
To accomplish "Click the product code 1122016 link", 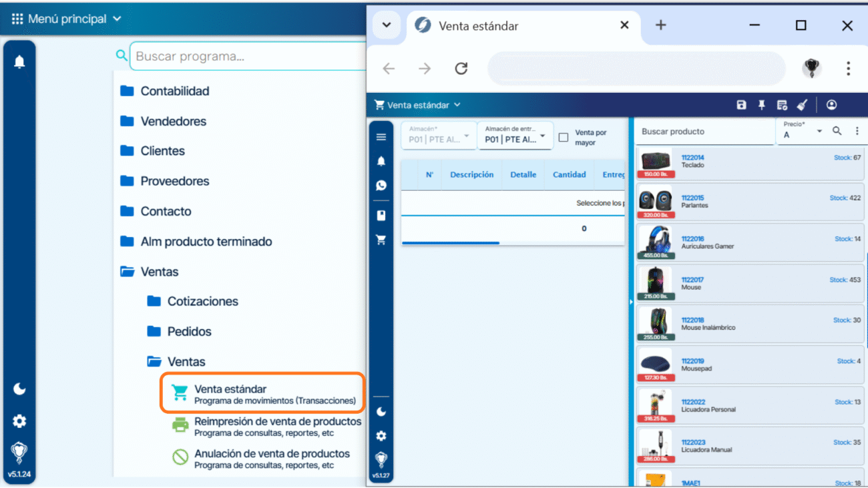I will coord(692,239).
